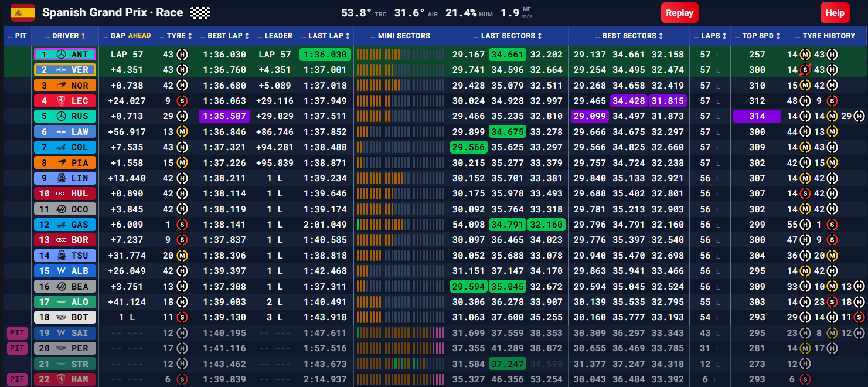Click the checkered flag beside Race title
This screenshot has height=387, width=868.
201,13
